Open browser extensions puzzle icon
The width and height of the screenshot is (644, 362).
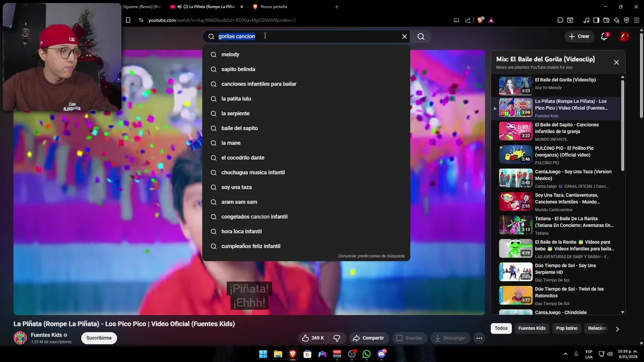click(x=560, y=20)
